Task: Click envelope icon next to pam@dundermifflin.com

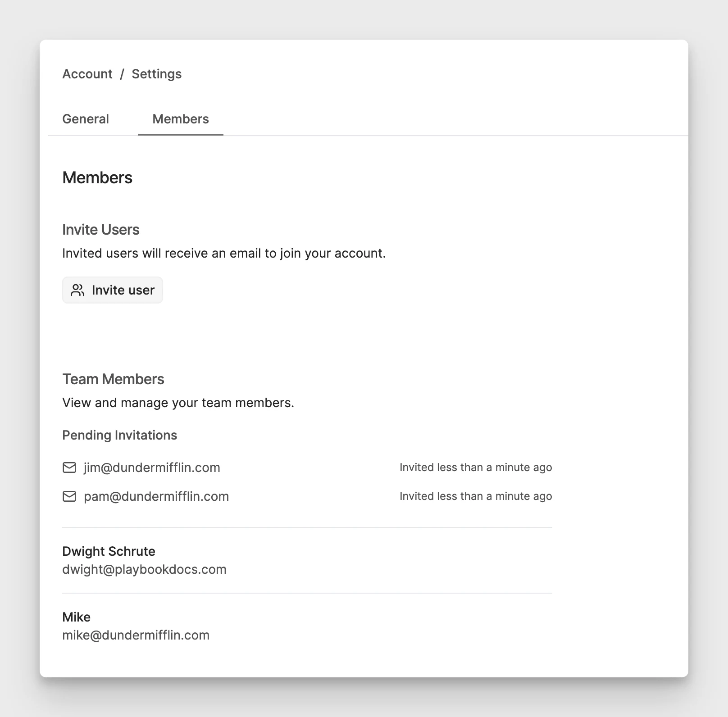Action: [69, 496]
